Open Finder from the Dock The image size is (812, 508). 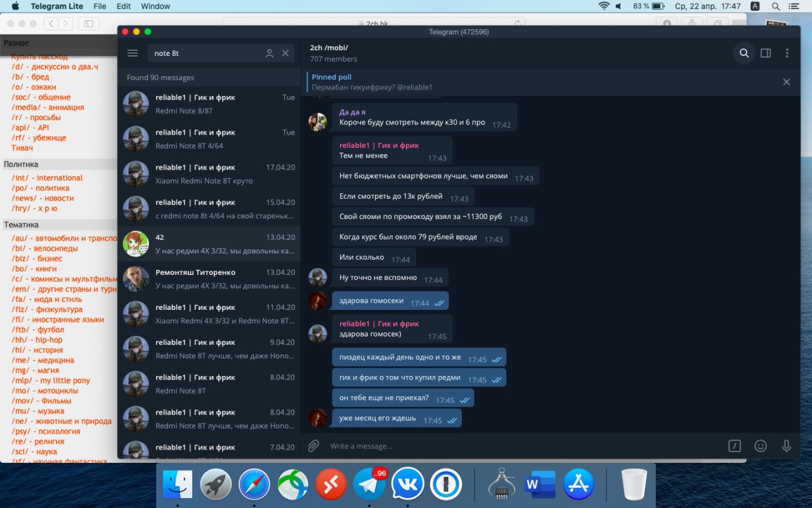(x=178, y=485)
